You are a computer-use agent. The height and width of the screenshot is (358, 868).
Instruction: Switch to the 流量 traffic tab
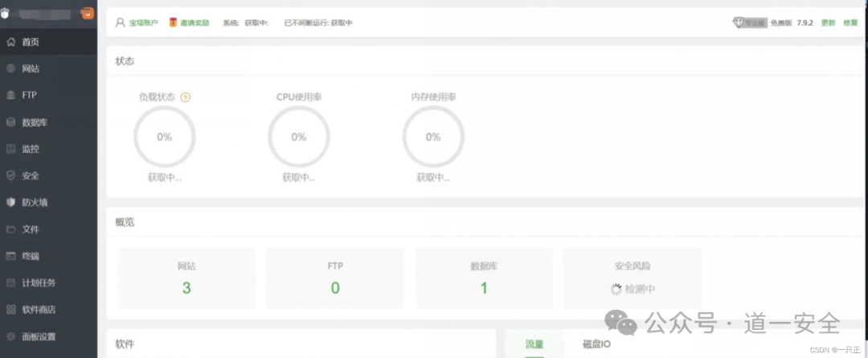click(x=534, y=344)
